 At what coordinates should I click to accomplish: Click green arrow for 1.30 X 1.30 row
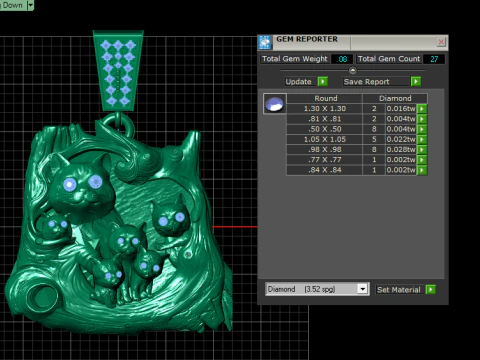tap(422, 109)
